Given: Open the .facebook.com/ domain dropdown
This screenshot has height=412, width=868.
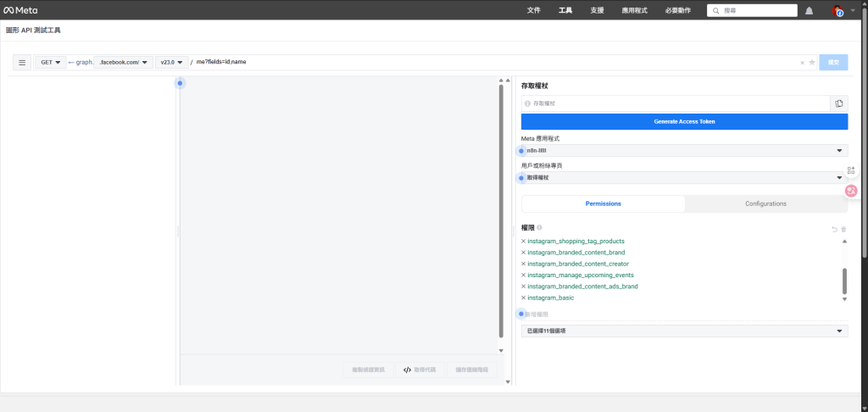Looking at the screenshot, I should click(123, 63).
